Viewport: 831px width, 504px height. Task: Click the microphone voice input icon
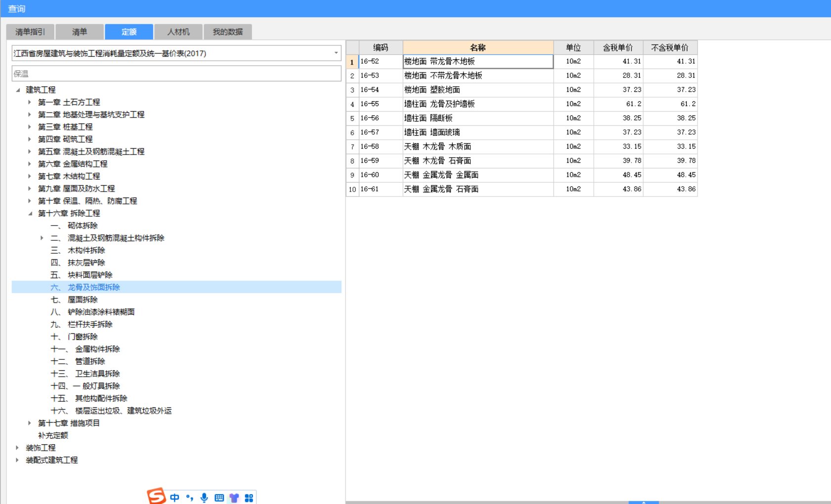pos(204,498)
